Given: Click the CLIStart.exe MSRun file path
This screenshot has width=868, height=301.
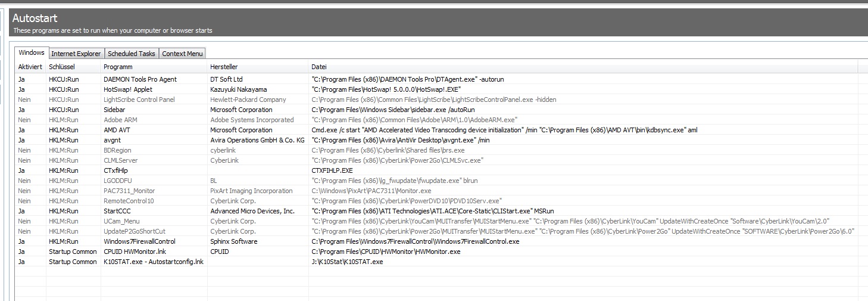Looking at the screenshot, I should [x=433, y=211].
